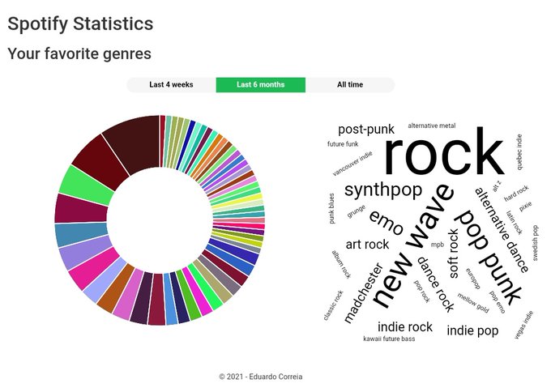
Task: Click the mpb genre word
Action: click(438, 245)
